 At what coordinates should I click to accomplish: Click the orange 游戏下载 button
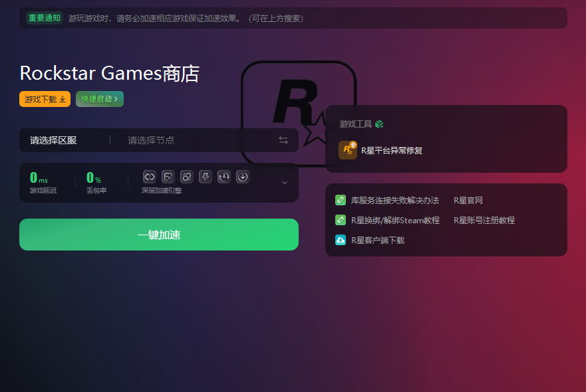[x=45, y=99]
